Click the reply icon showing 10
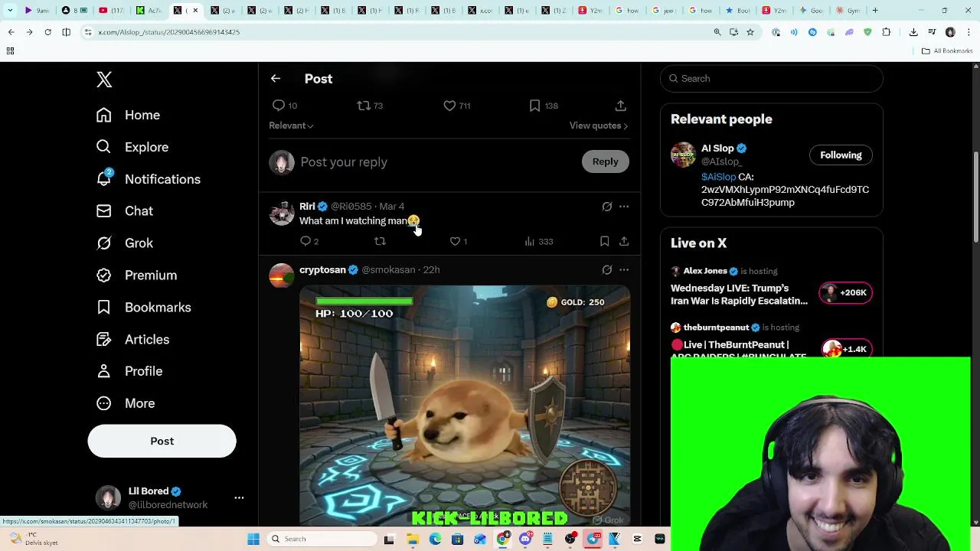Viewport: 980px width, 551px height. point(285,106)
